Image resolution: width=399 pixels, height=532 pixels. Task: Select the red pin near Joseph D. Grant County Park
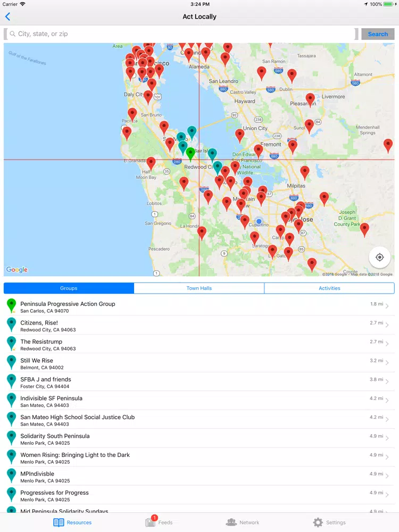tap(364, 229)
